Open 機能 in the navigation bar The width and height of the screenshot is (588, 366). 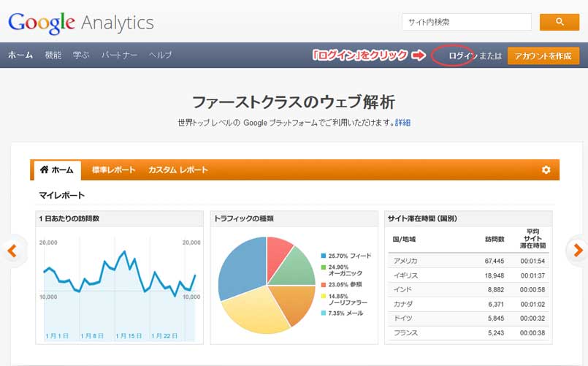pyautogui.click(x=53, y=55)
